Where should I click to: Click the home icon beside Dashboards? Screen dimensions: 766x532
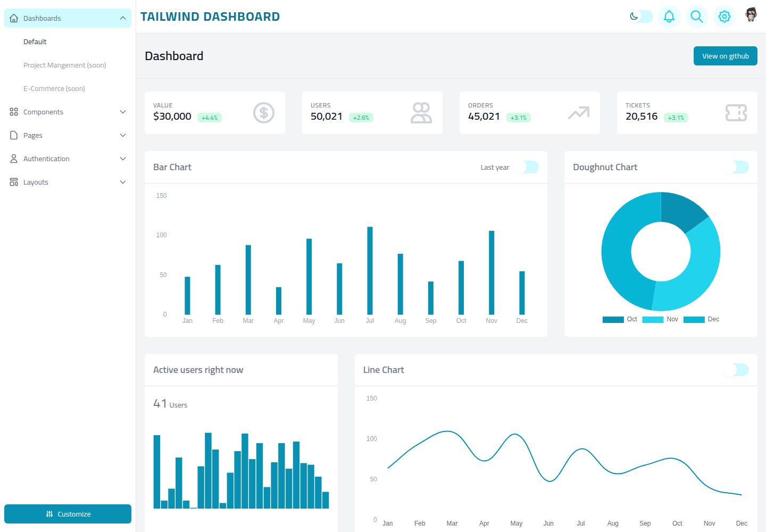pos(14,18)
